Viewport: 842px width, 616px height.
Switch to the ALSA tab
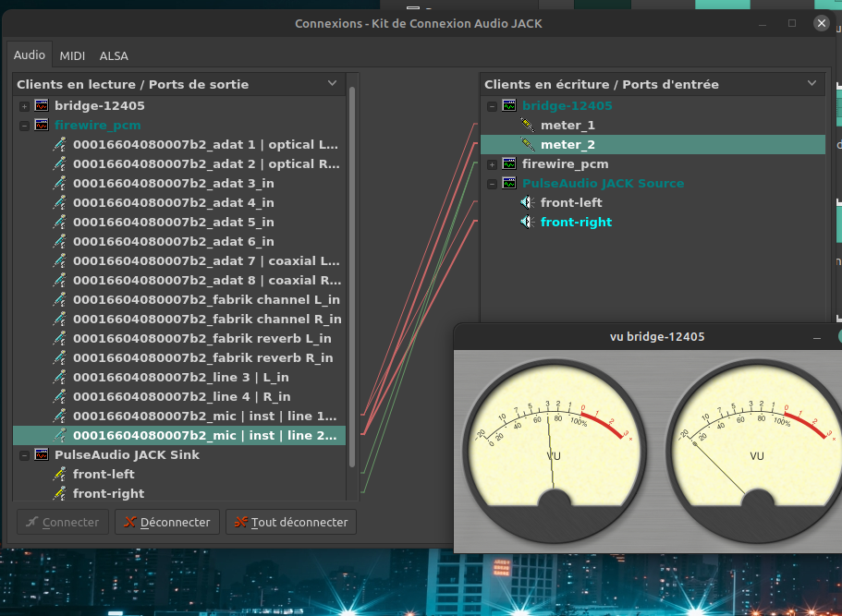point(114,55)
